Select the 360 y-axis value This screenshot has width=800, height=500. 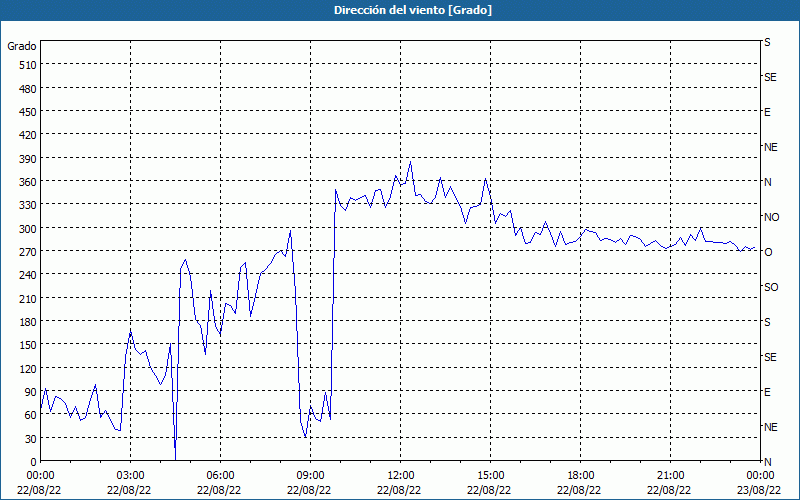click(28, 182)
